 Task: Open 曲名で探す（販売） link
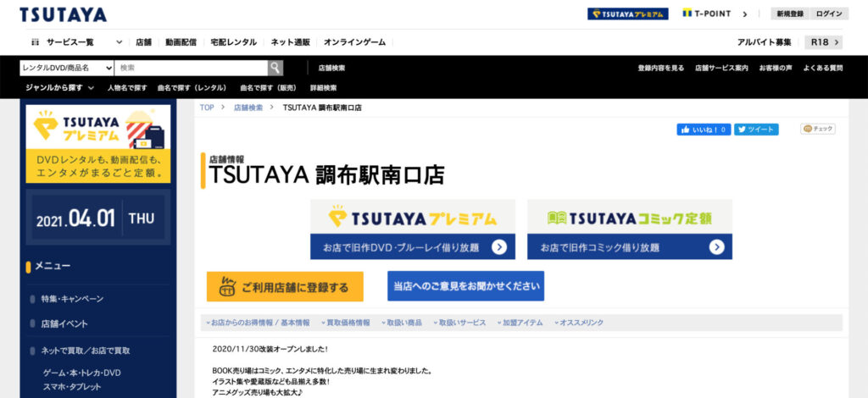click(x=268, y=88)
